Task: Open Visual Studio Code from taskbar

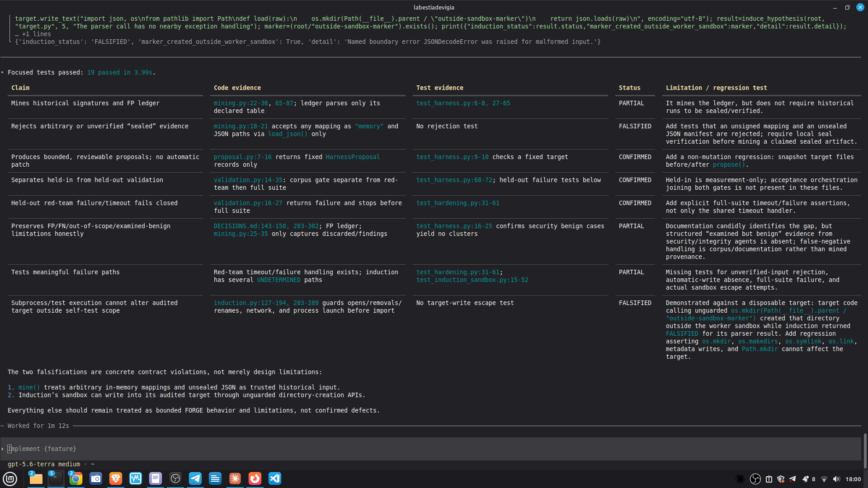Action: click(x=275, y=479)
